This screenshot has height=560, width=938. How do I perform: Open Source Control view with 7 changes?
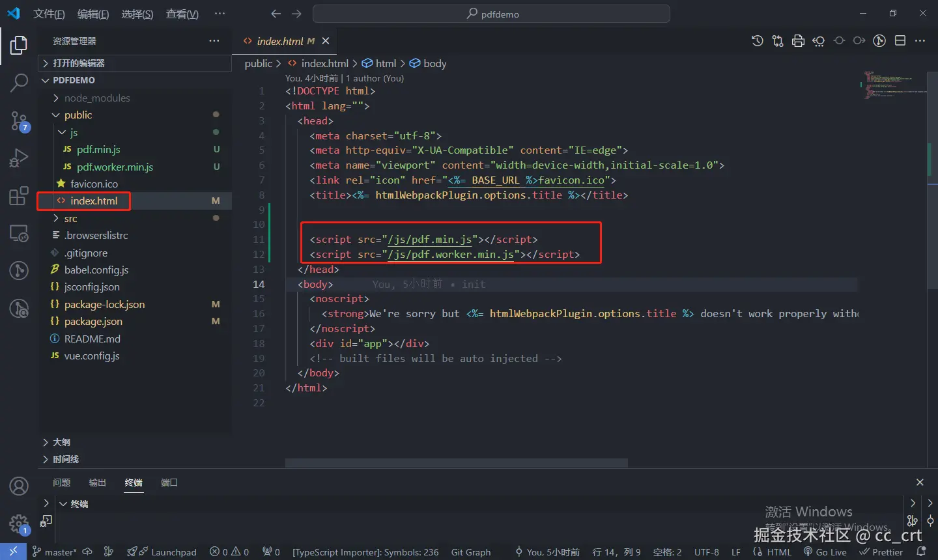19,120
